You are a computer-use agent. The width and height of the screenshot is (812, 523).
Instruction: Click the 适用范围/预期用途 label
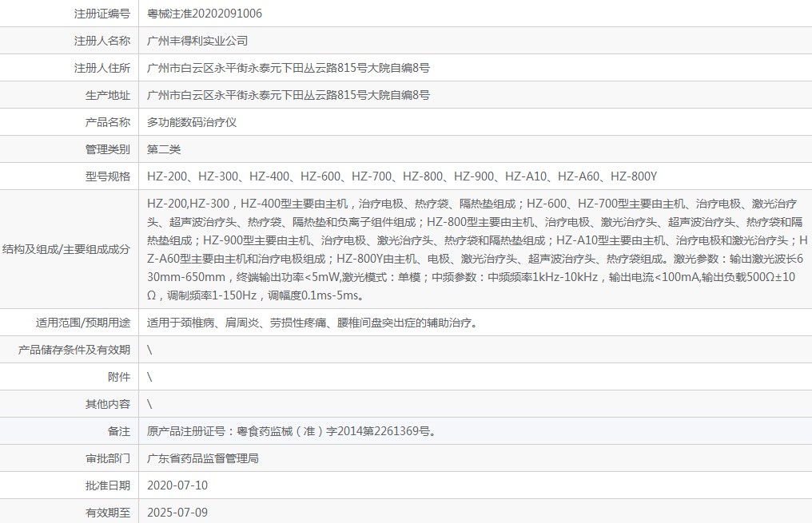click(x=83, y=323)
